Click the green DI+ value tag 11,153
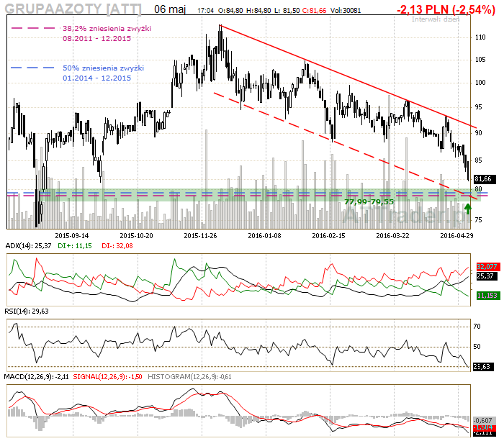Screen dimensions: 504x441 pos(488,296)
